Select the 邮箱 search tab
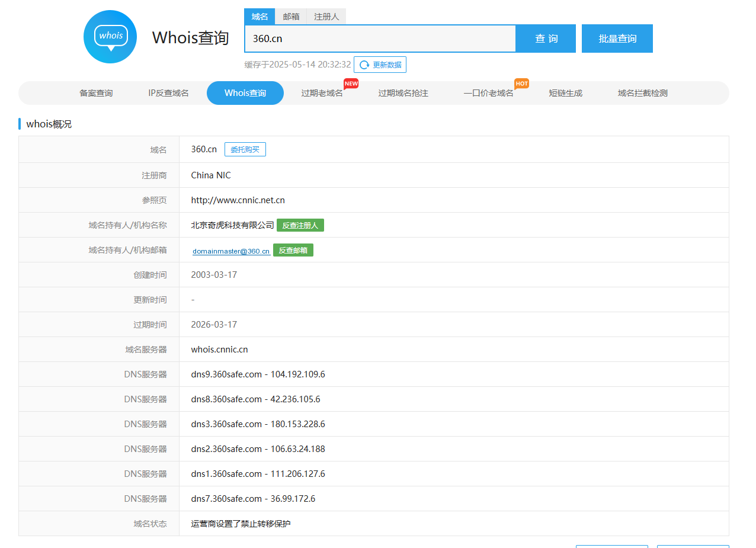The height and width of the screenshot is (548, 756). [291, 17]
